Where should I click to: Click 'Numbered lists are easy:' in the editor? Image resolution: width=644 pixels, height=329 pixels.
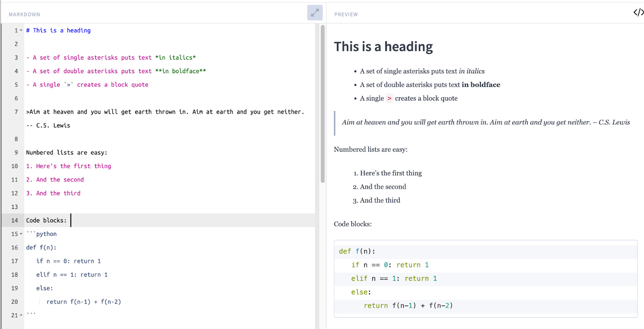click(x=67, y=152)
